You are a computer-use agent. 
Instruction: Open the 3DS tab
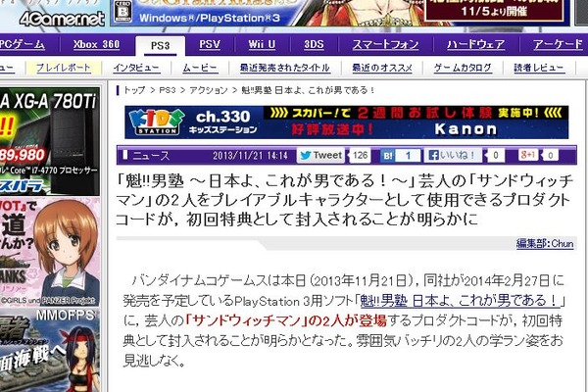(314, 45)
